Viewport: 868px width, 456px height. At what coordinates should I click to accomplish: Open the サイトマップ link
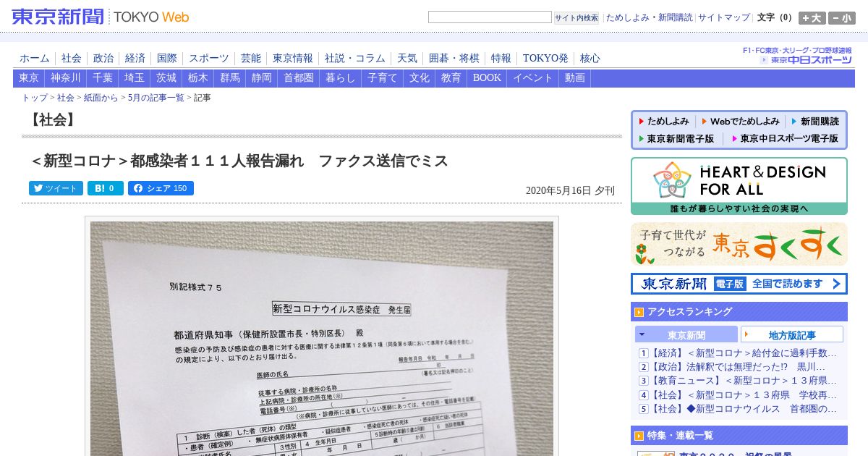pos(724,17)
